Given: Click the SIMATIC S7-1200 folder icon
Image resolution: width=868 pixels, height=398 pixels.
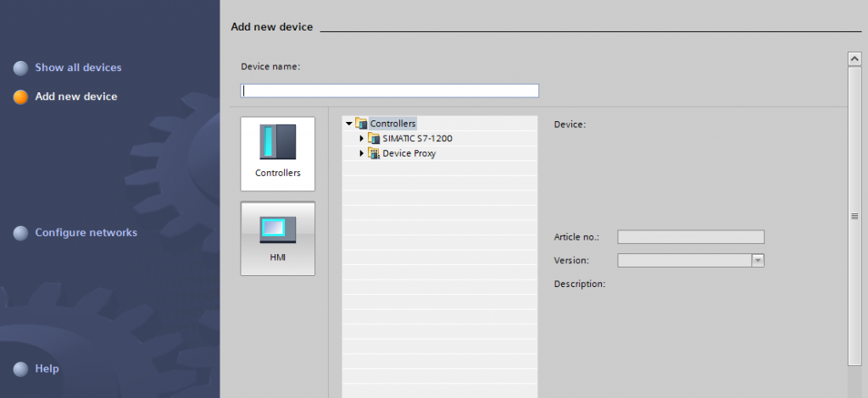Looking at the screenshot, I should 374,138.
